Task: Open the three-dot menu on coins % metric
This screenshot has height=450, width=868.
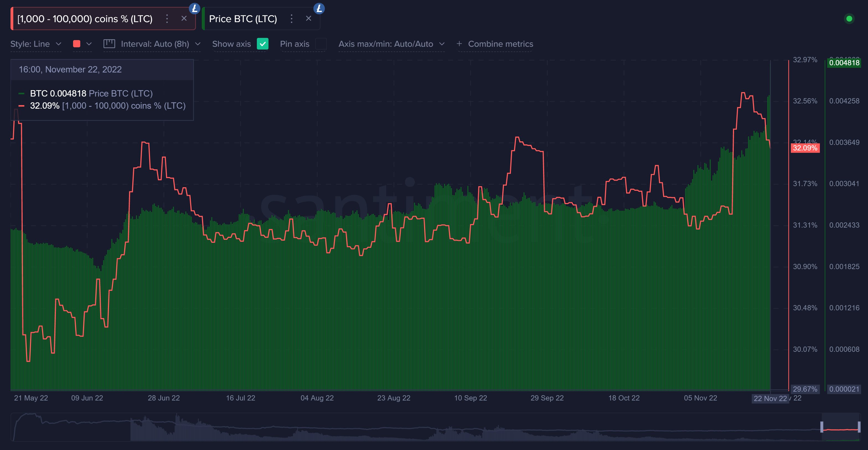Action: pyautogui.click(x=167, y=19)
